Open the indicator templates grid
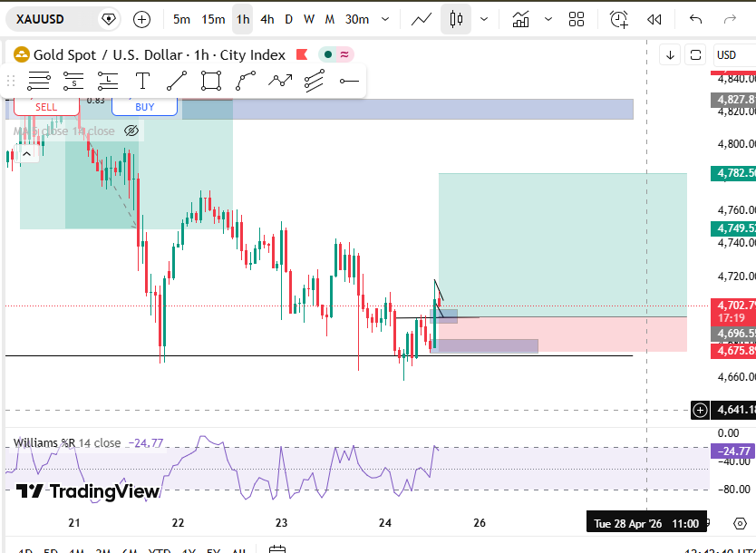 (577, 19)
